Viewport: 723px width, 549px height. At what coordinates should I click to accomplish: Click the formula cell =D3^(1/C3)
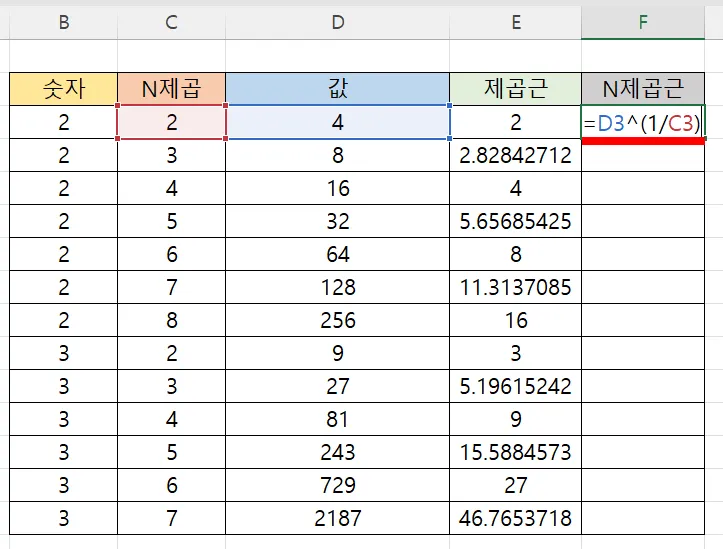643,122
